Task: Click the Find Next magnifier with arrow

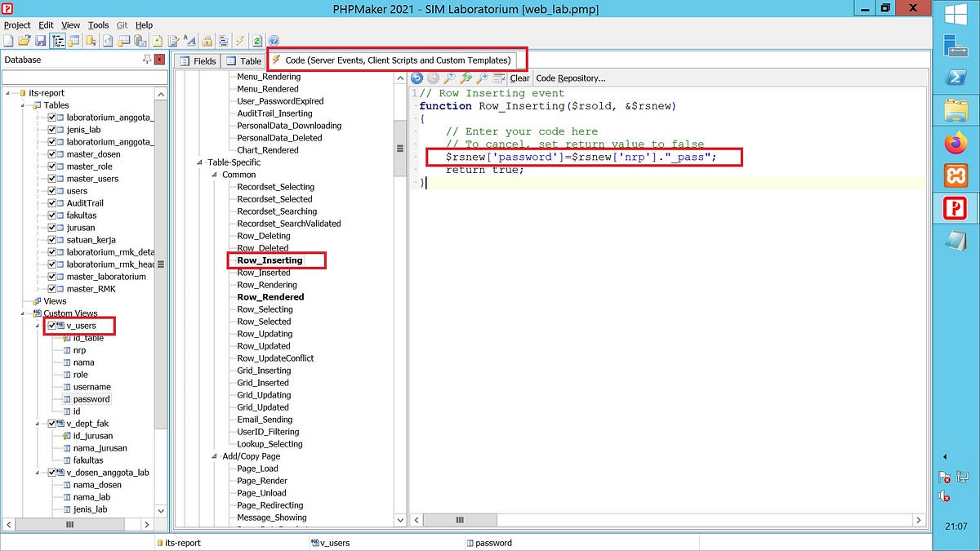Action: [483, 78]
